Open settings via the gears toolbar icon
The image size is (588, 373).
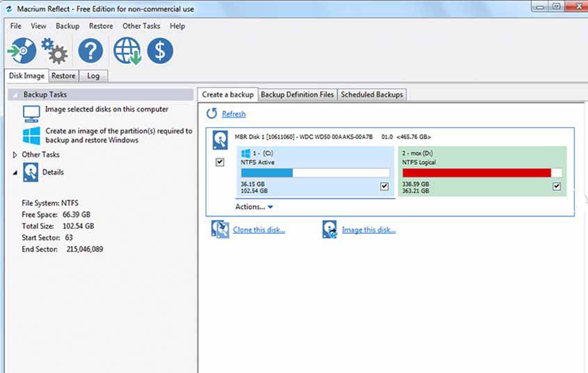coord(54,51)
